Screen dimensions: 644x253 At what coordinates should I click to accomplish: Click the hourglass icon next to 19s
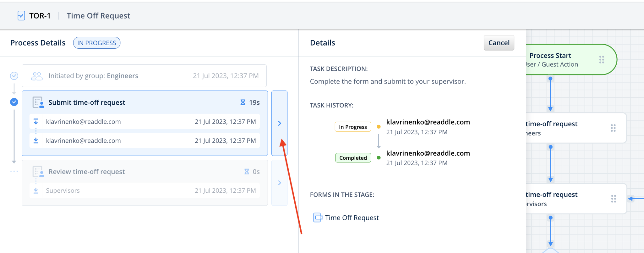243,103
